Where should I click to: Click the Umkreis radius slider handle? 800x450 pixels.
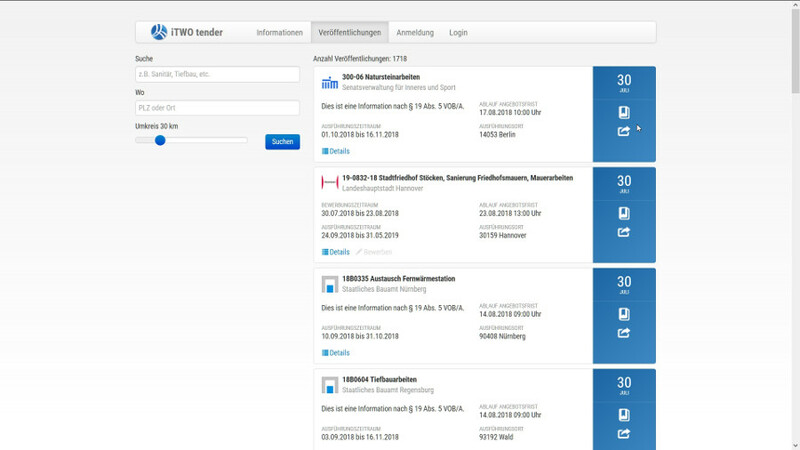(160, 141)
